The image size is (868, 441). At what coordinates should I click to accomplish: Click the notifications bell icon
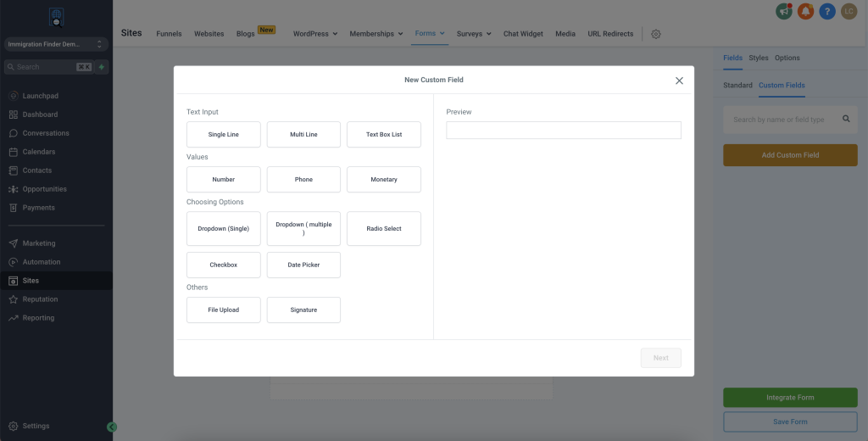click(805, 11)
